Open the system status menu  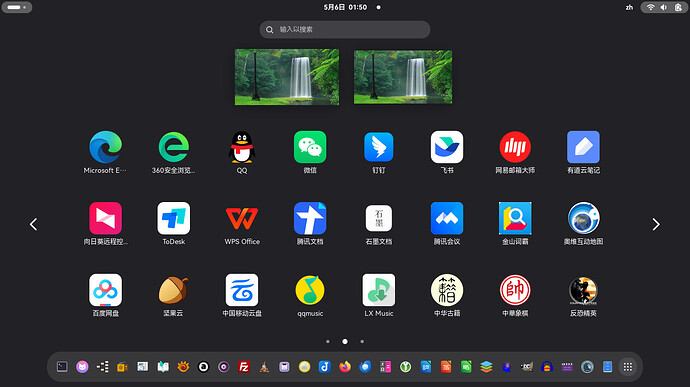point(664,7)
